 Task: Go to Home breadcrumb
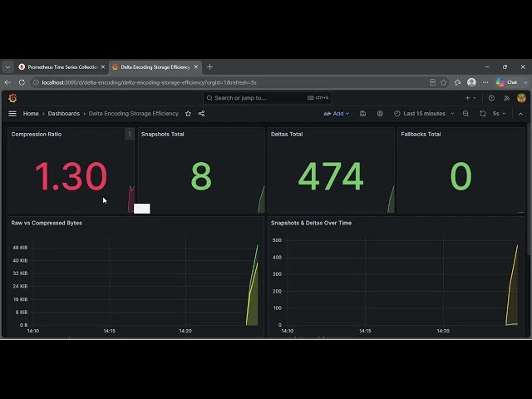31,114
